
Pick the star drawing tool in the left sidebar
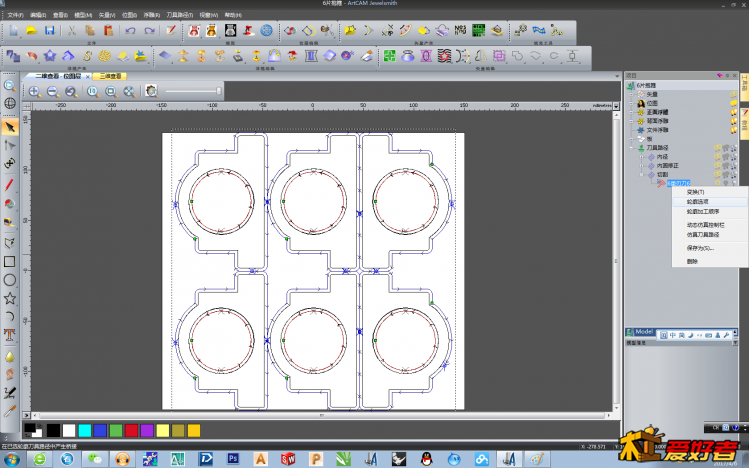[10, 298]
